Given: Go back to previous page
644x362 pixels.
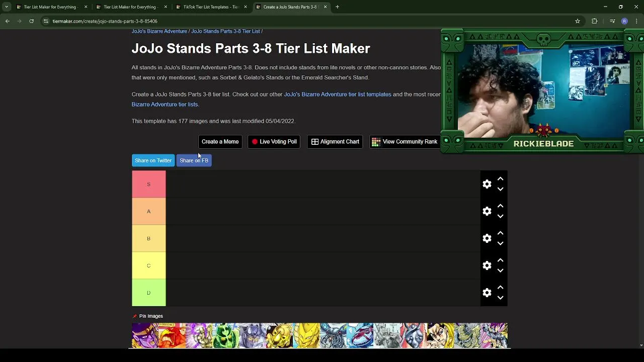Looking at the screenshot, I should (x=8, y=21).
